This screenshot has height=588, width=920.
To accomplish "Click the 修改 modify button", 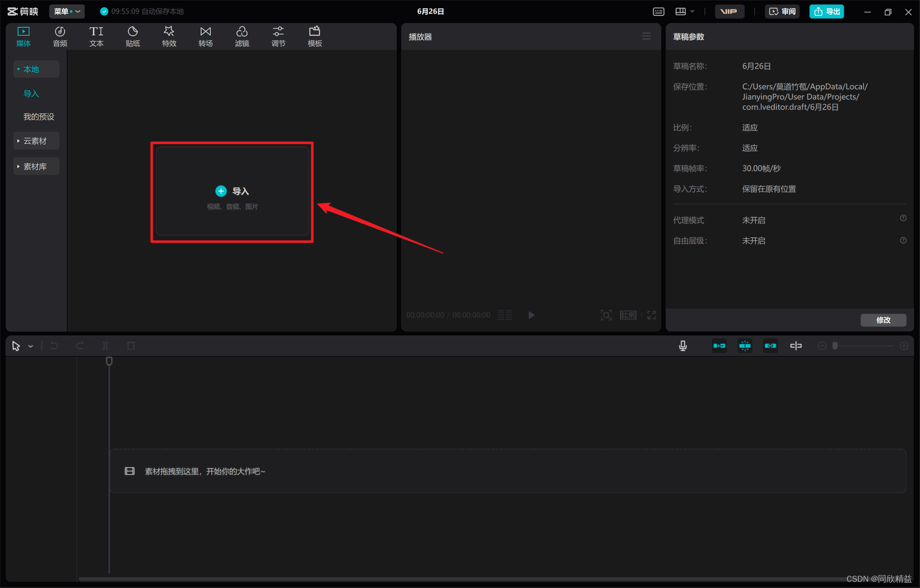I will pyautogui.click(x=883, y=320).
